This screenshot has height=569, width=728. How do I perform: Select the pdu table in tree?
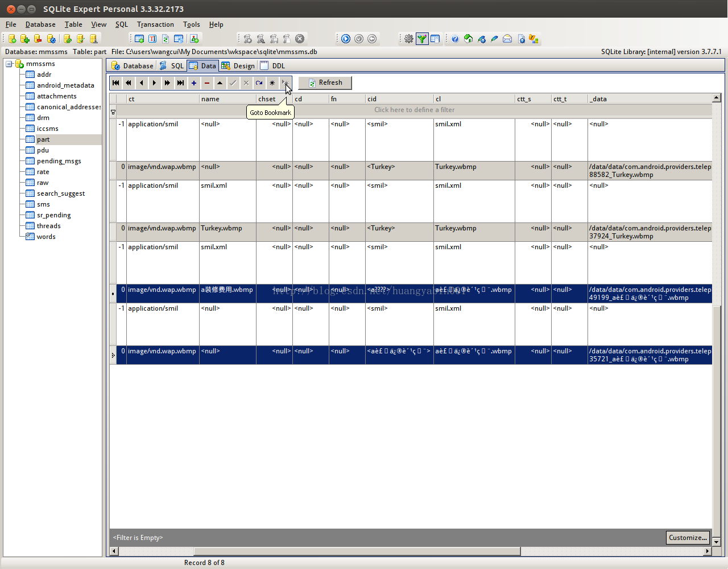43,150
